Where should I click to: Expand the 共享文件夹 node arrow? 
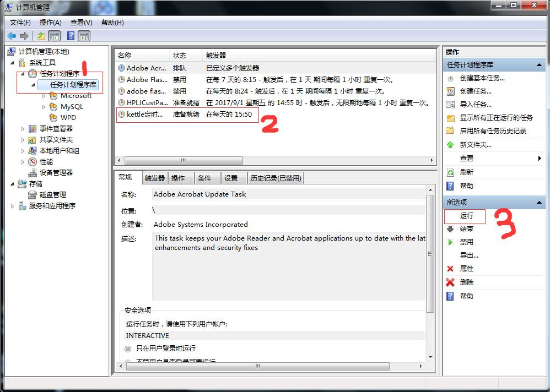click(x=23, y=140)
